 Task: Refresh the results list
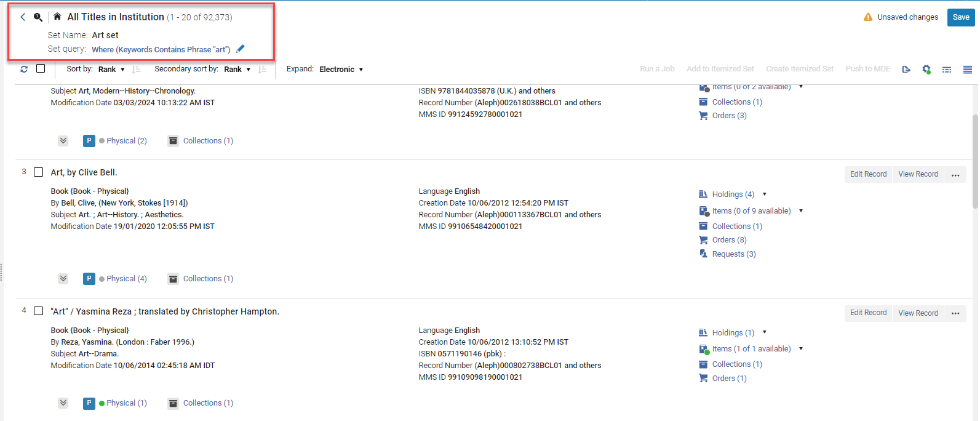[24, 69]
